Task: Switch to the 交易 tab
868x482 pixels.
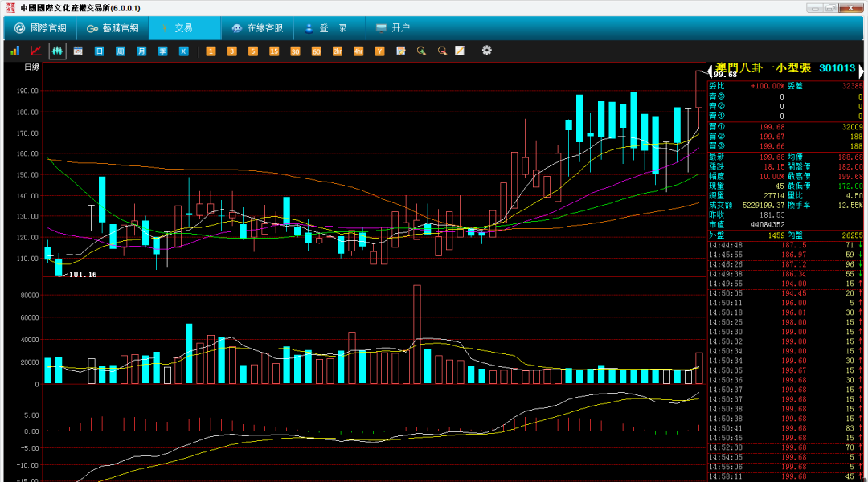Action: (x=184, y=27)
